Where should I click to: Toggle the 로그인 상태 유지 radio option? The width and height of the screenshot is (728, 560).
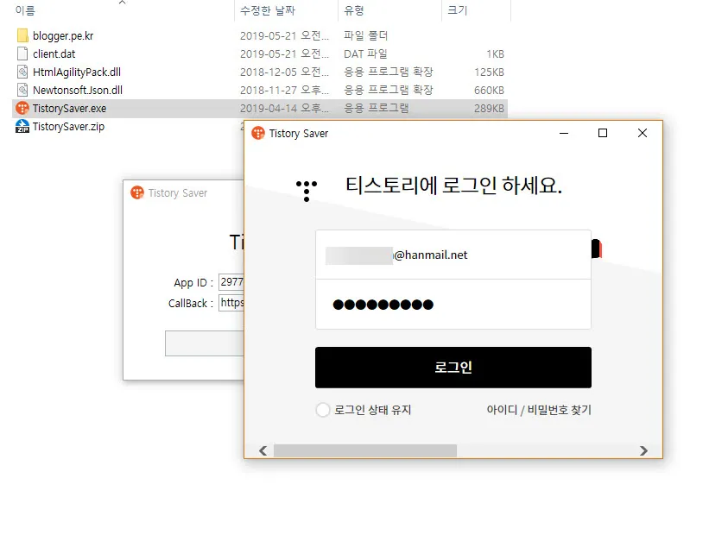click(x=323, y=410)
